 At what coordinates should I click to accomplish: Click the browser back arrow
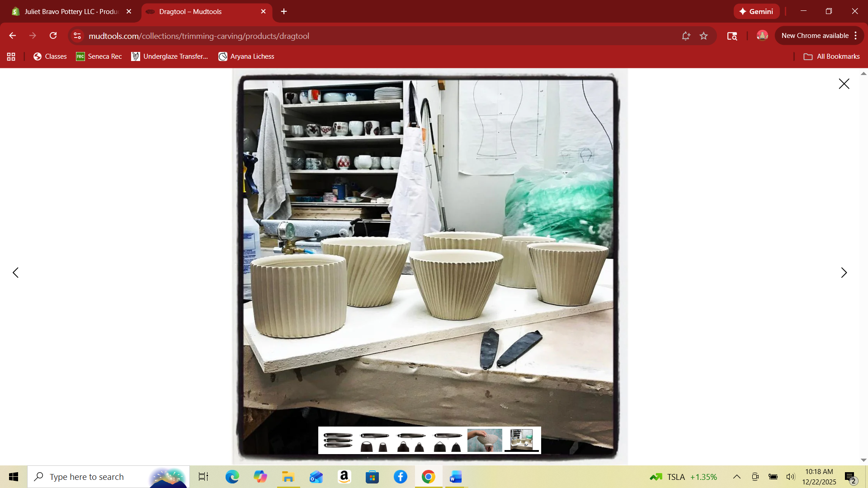12,36
